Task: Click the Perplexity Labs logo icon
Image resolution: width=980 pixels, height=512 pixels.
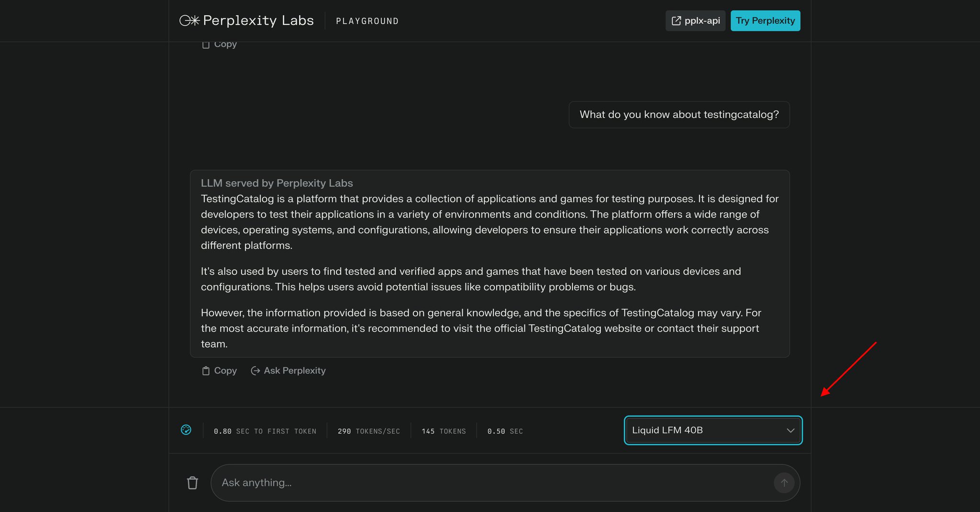Action: pos(189,21)
